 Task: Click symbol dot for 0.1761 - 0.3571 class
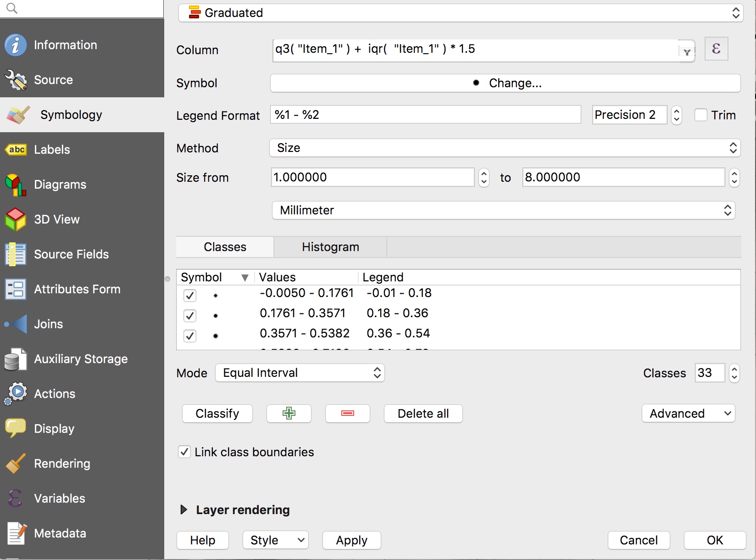point(216,316)
